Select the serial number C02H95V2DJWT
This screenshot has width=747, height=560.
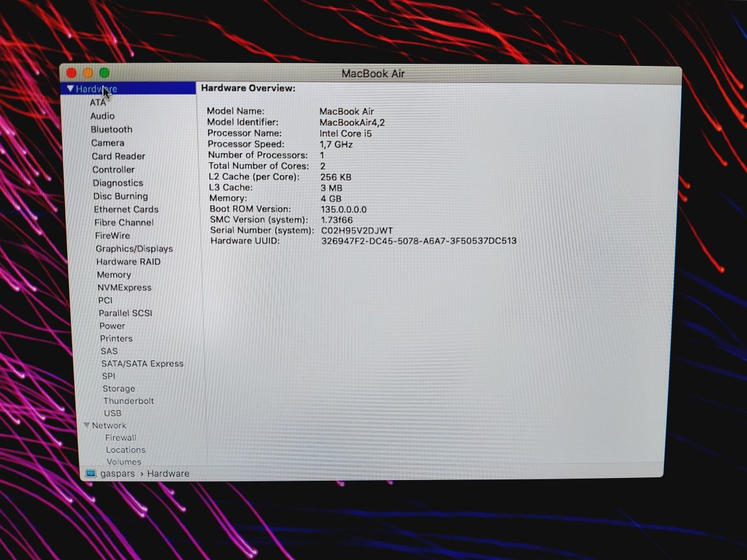357,230
